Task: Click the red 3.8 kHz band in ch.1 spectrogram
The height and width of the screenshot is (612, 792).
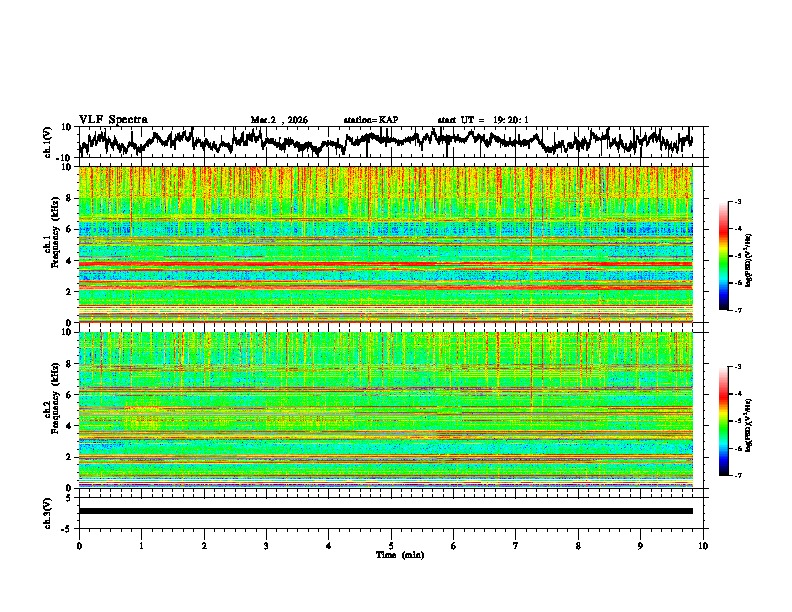Action: pyautogui.click(x=386, y=264)
